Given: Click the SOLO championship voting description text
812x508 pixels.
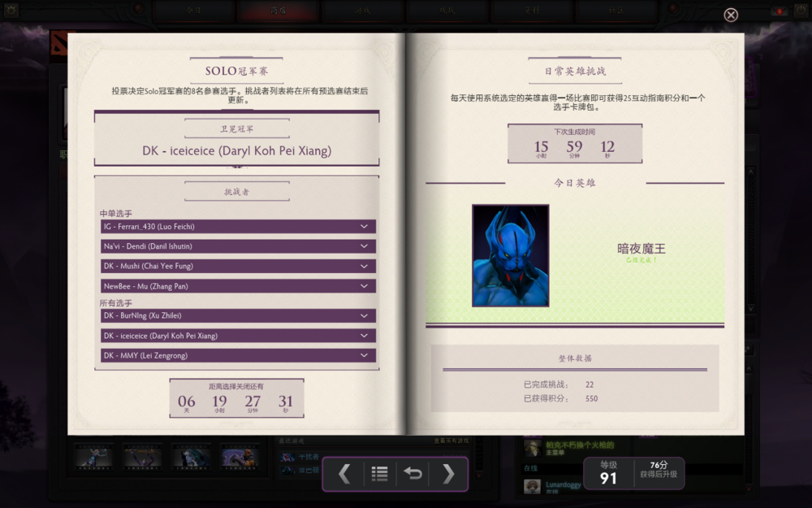Looking at the screenshot, I should pyautogui.click(x=240, y=95).
